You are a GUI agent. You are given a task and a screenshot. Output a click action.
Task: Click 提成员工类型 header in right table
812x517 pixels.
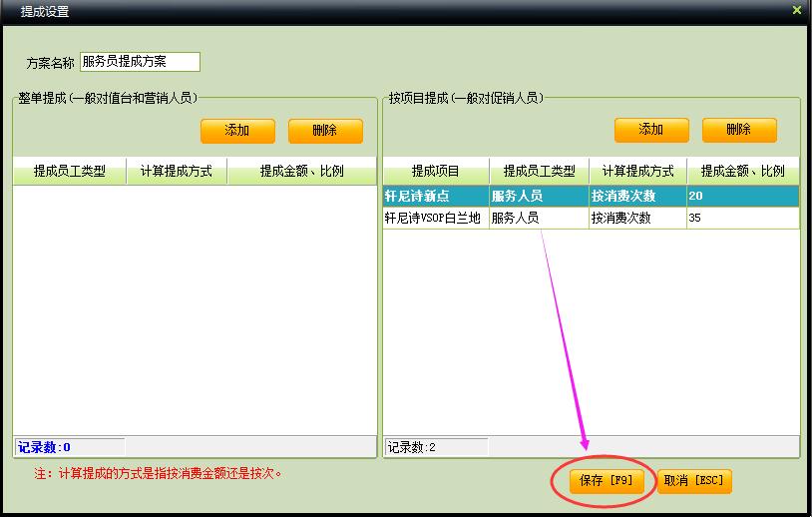539,171
